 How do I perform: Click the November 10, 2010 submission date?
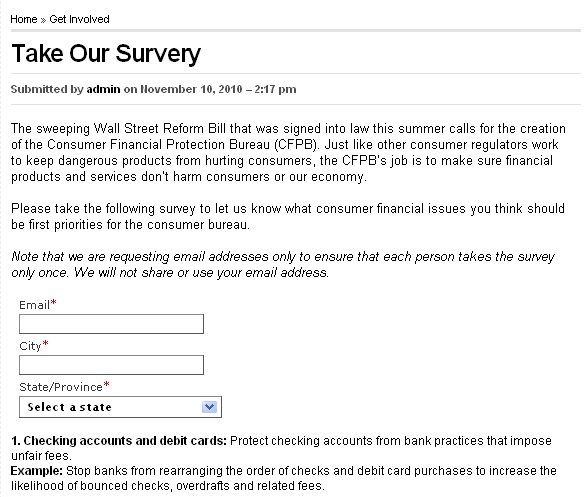tap(191, 89)
